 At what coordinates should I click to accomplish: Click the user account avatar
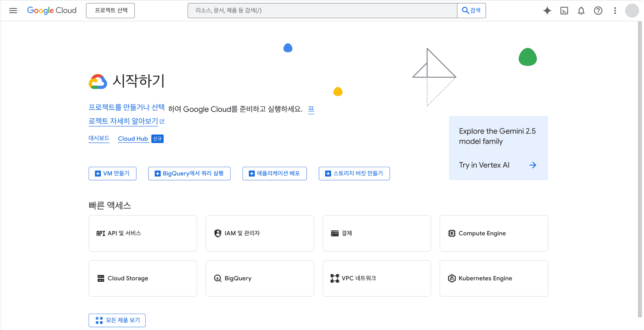(632, 11)
